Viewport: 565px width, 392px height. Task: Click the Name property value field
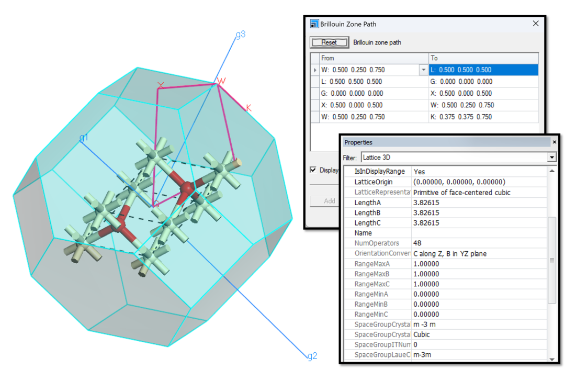click(x=479, y=233)
